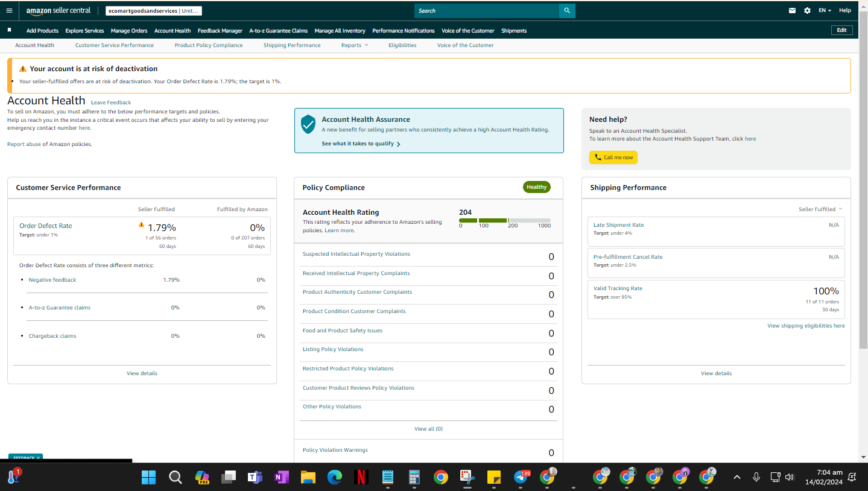Open Windows taskbar search

[x=175, y=478]
